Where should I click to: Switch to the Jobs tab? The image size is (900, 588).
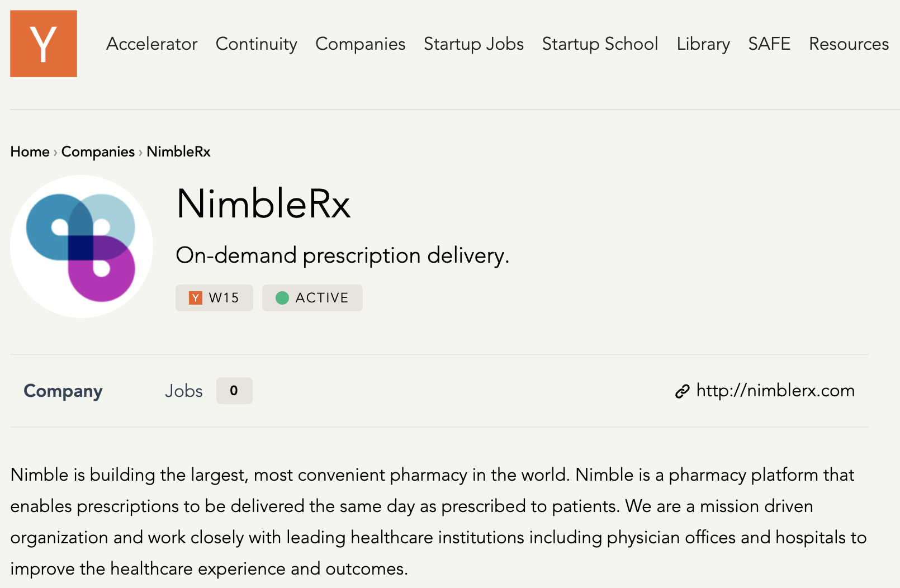[183, 391]
